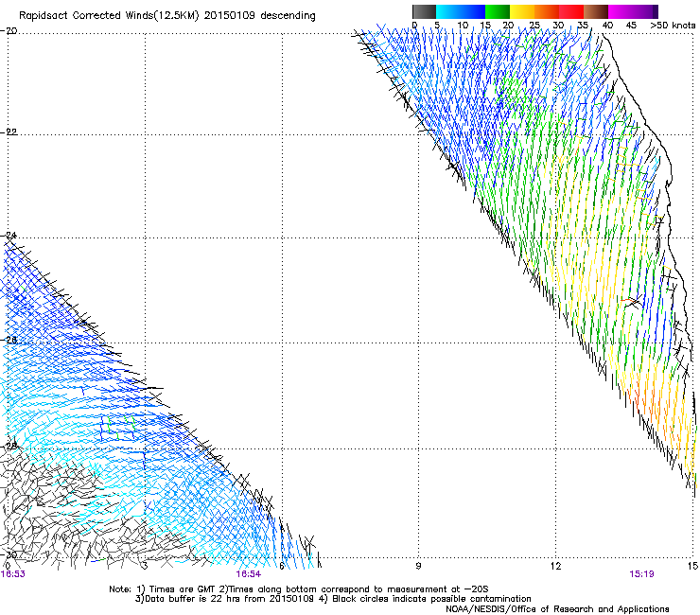
Task: Click the '12' longitude axis label
Action: 556,567
